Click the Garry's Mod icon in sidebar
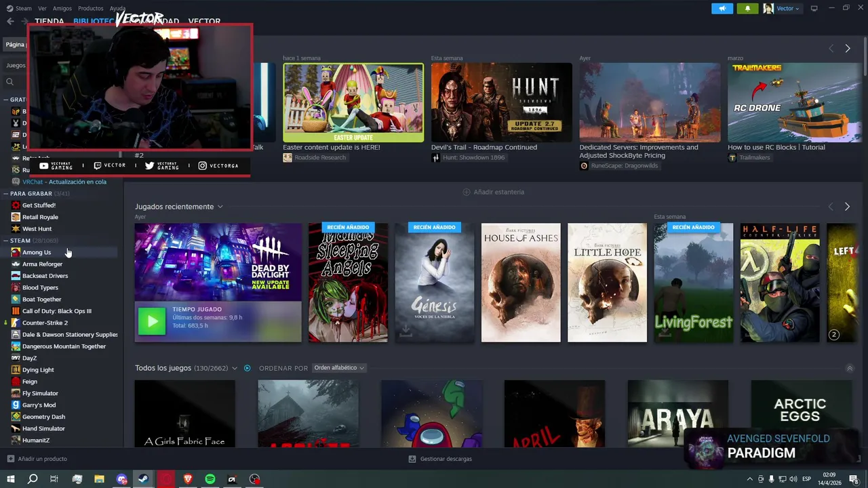The width and height of the screenshot is (868, 488). point(16,405)
